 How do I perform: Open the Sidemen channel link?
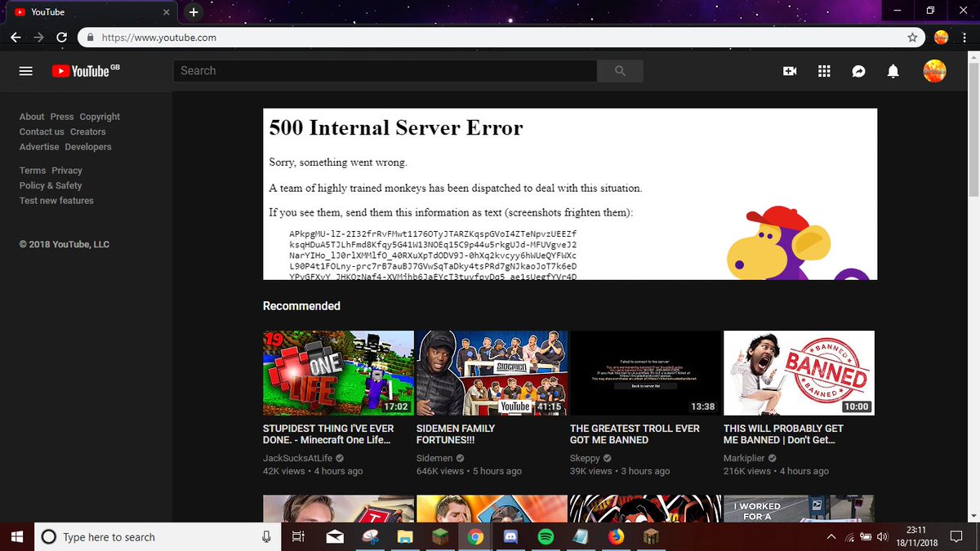click(x=434, y=459)
